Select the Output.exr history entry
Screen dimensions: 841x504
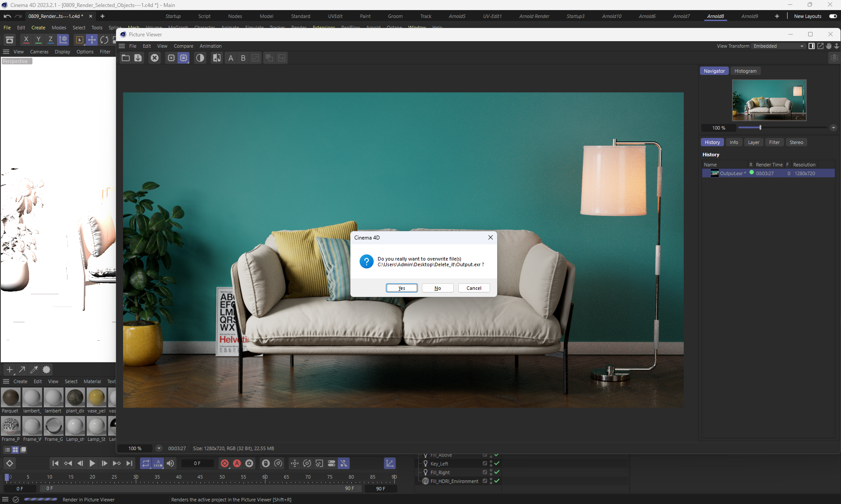pyautogui.click(x=732, y=173)
